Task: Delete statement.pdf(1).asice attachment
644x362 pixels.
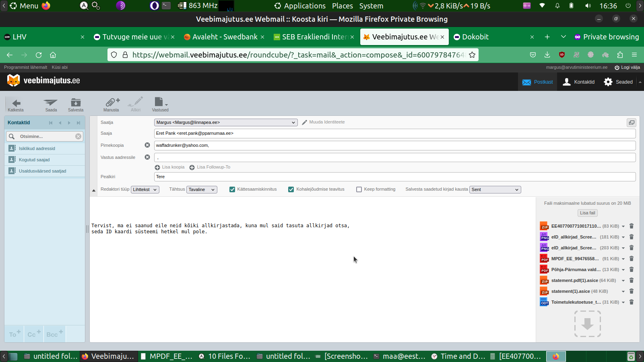Action: (x=632, y=280)
